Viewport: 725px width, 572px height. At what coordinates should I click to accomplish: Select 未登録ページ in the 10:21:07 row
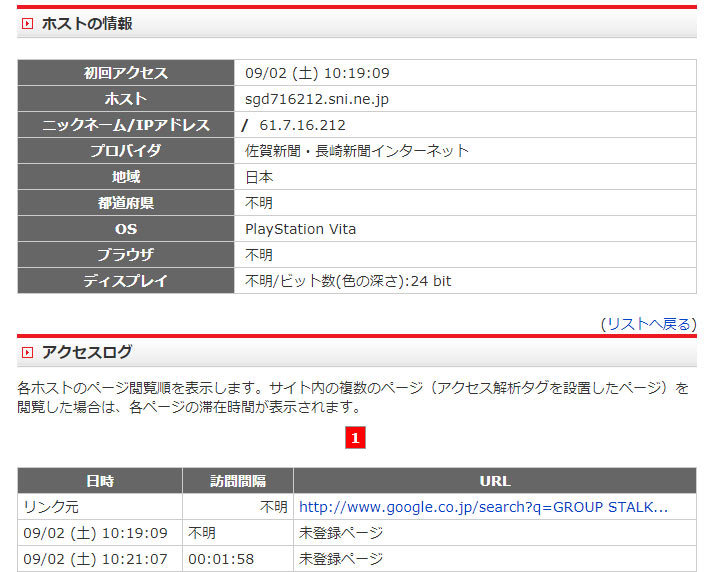coord(341,559)
